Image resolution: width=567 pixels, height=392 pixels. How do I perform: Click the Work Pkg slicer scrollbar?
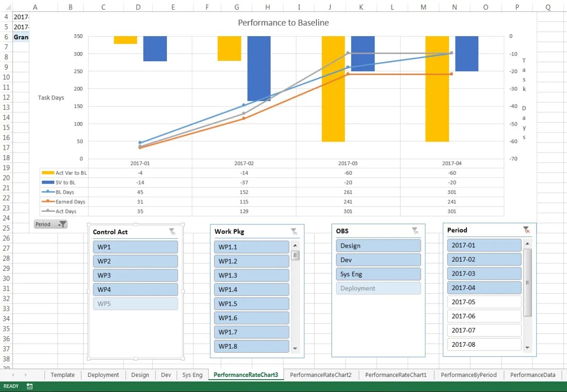(x=295, y=256)
